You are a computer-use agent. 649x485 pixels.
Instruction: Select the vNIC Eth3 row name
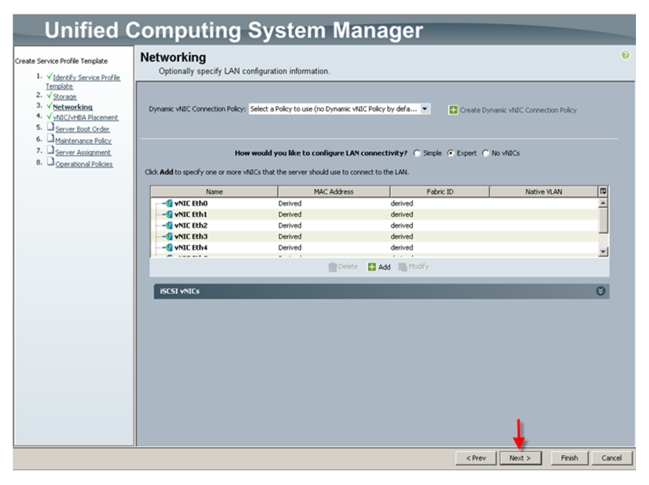(x=191, y=236)
